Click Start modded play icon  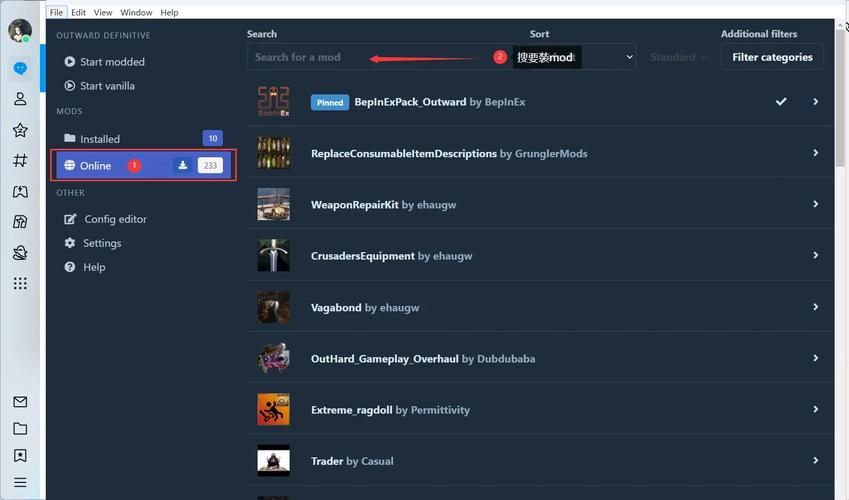coord(69,62)
